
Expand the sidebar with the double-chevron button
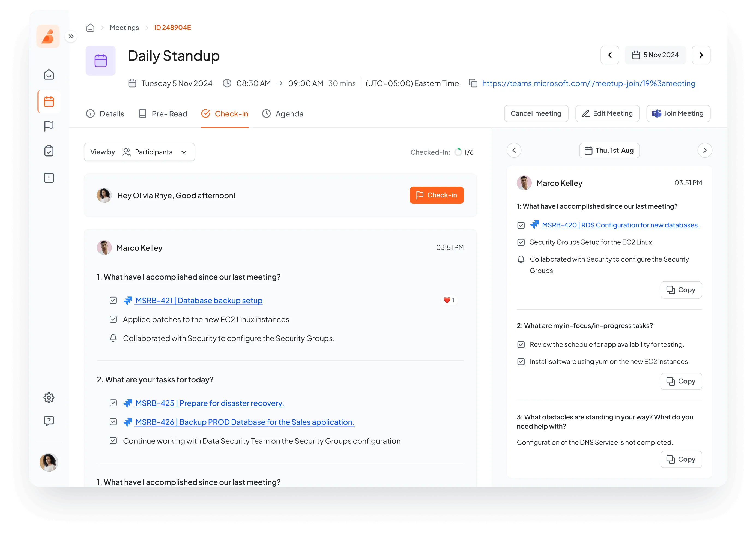point(71,36)
